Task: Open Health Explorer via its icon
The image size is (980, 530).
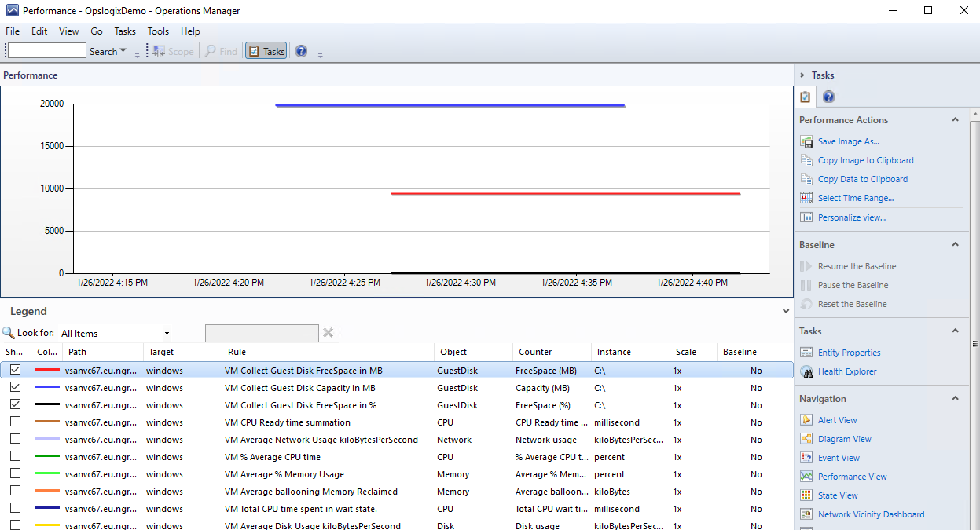Action: click(x=806, y=372)
